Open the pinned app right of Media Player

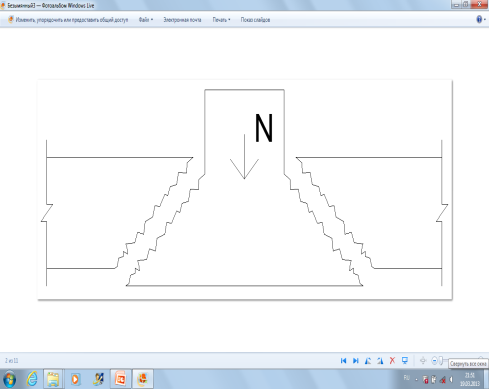98,379
